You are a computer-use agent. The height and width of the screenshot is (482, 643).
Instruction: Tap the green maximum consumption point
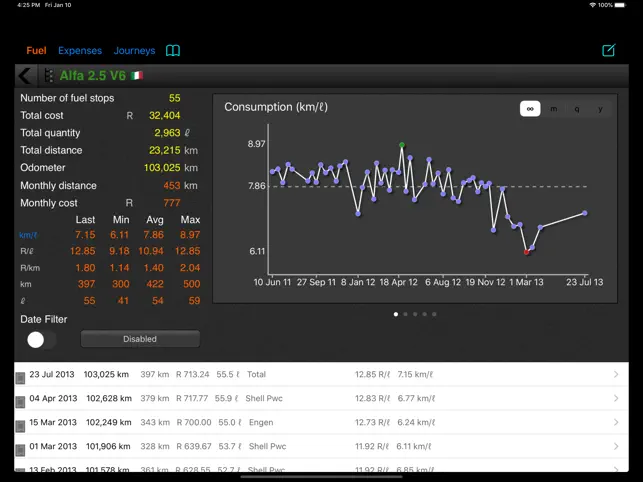click(x=402, y=145)
